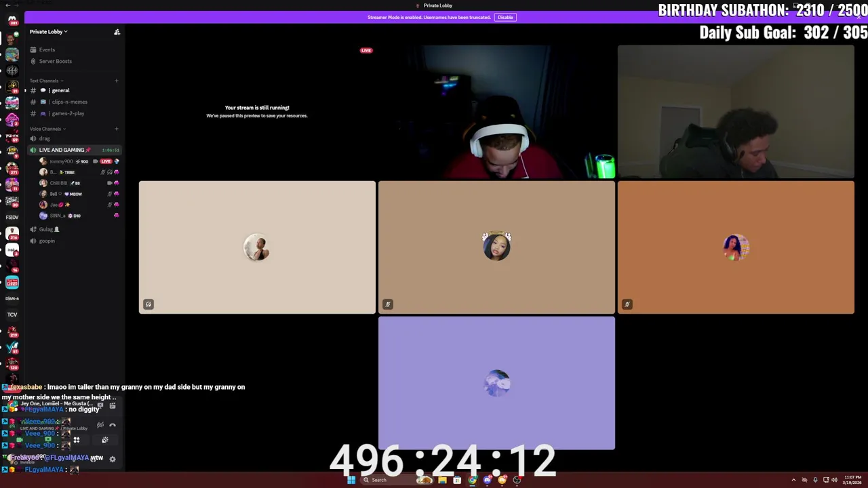
Task: Select the tan participant tile
Action: 496,247
